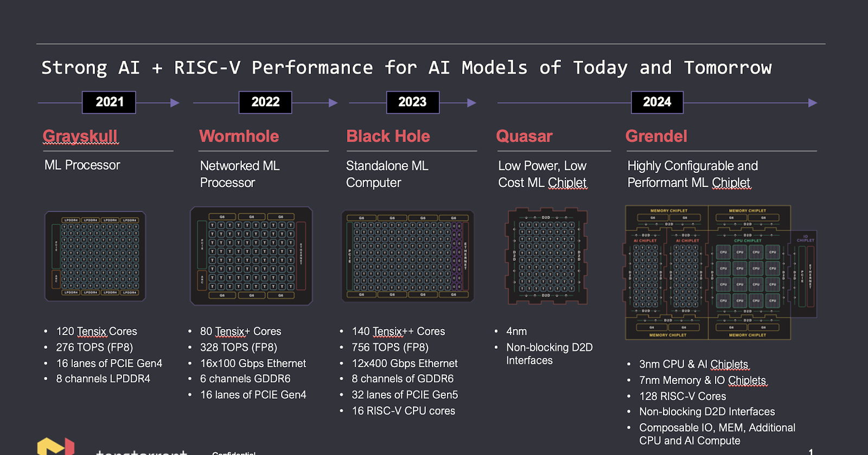Click the 2024 timeline year box
Viewport: 868px width, 455px height.
(657, 102)
